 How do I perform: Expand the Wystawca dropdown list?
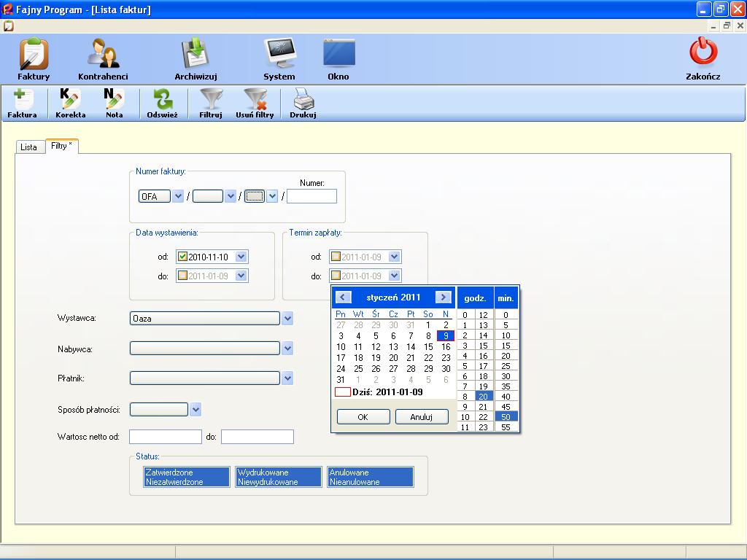[x=287, y=319]
